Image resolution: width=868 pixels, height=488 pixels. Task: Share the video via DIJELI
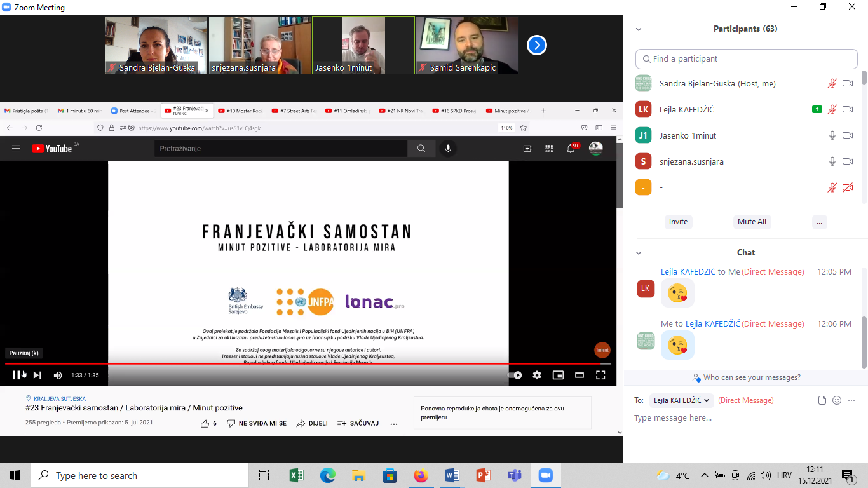(312, 423)
